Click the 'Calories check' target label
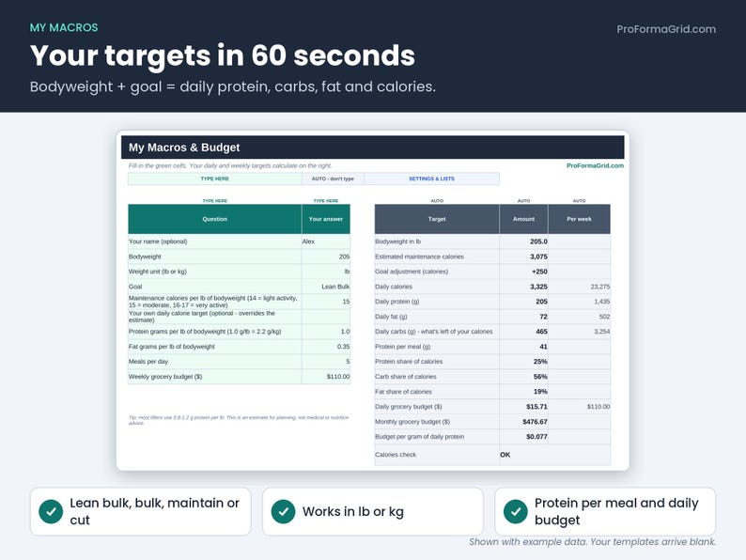 tap(396, 455)
